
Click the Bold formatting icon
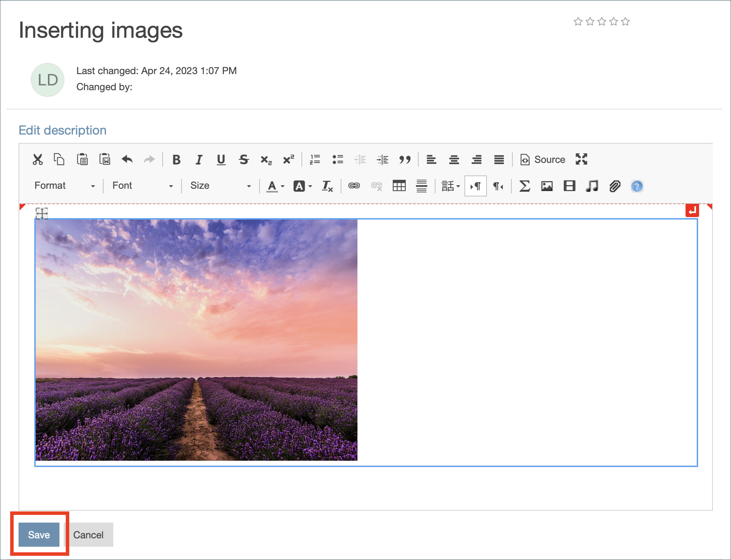[176, 159]
